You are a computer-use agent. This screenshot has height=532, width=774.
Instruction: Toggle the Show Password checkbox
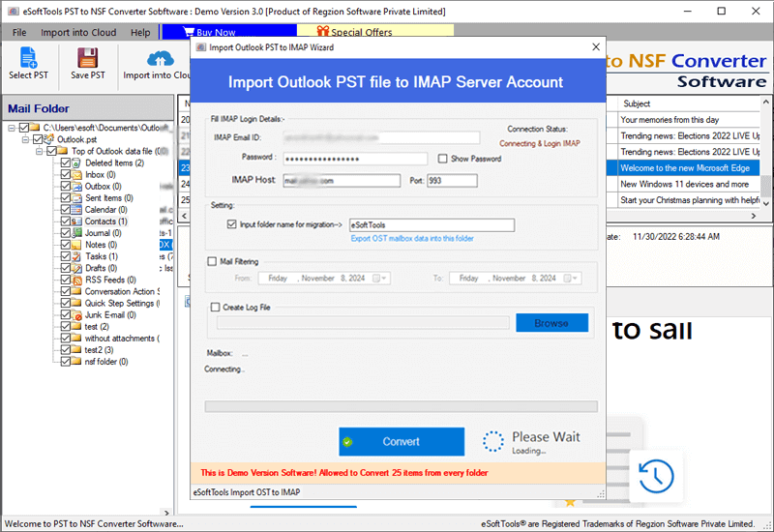click(443, 159)
